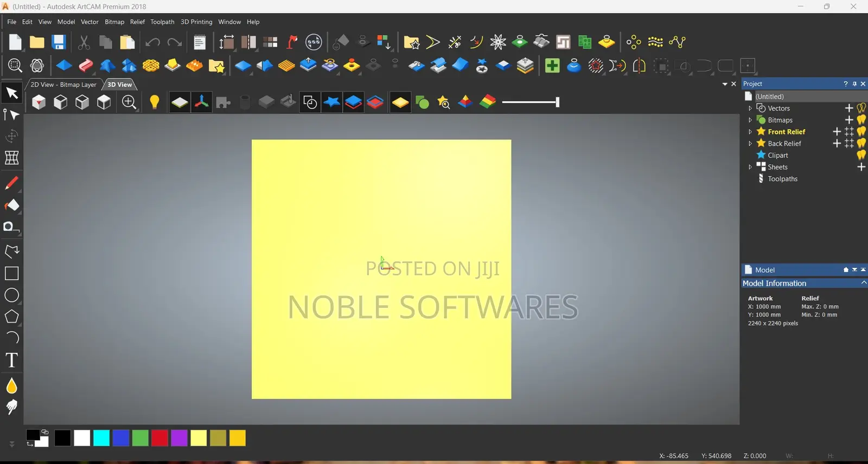Select the Toolpaths item in the Project tree

[x=782, y=179]
